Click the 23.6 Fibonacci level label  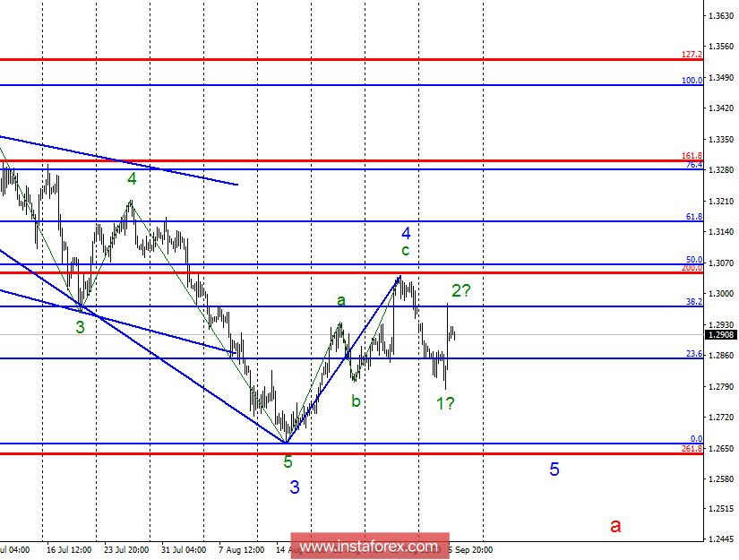click(x=693, y=354)
